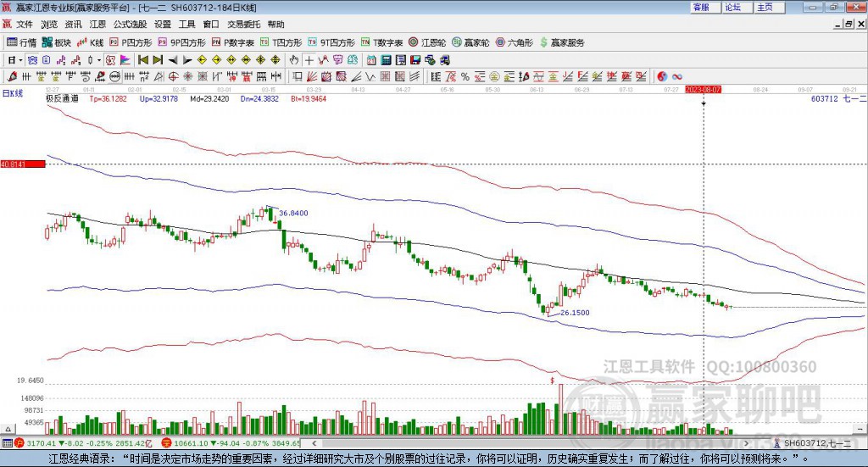
Task: Expand the 日 period dropdown arrow
Action: point(20,60)
